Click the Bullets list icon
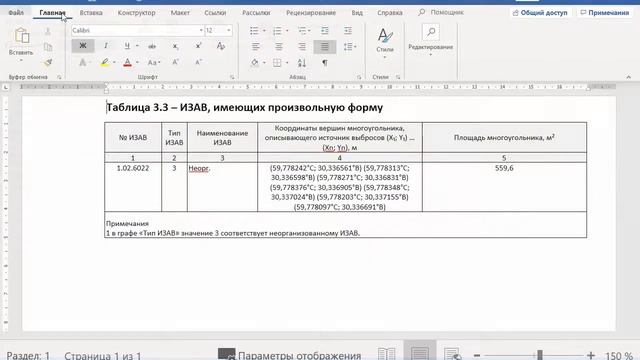The height and width of the screenshot is (360, 640). (x=254, y=31)
